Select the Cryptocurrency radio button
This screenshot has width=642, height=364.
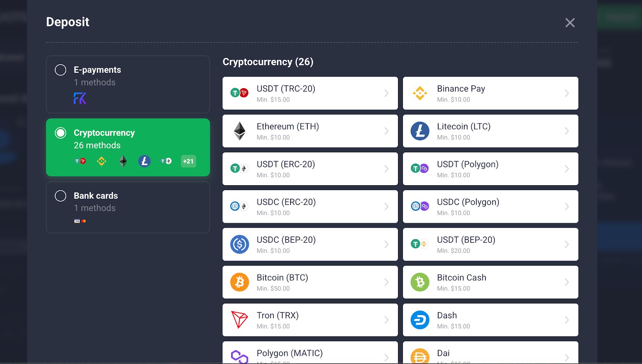[61, 133]
